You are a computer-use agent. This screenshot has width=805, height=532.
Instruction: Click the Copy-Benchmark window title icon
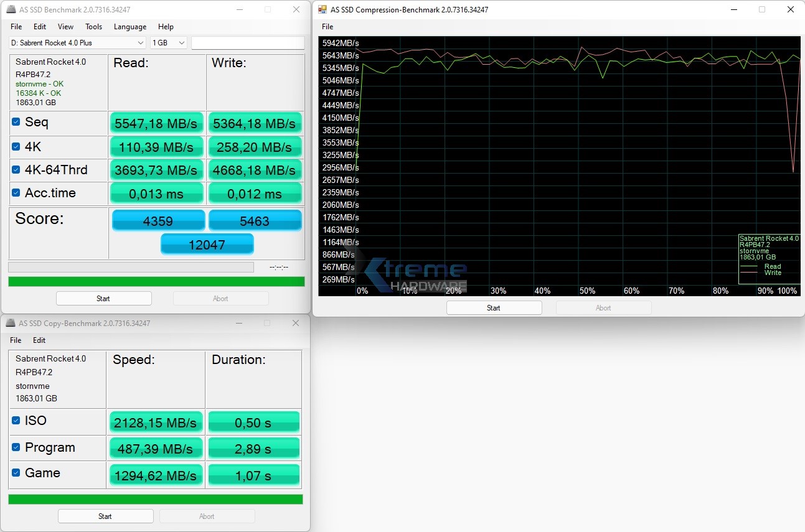[11, 324]
